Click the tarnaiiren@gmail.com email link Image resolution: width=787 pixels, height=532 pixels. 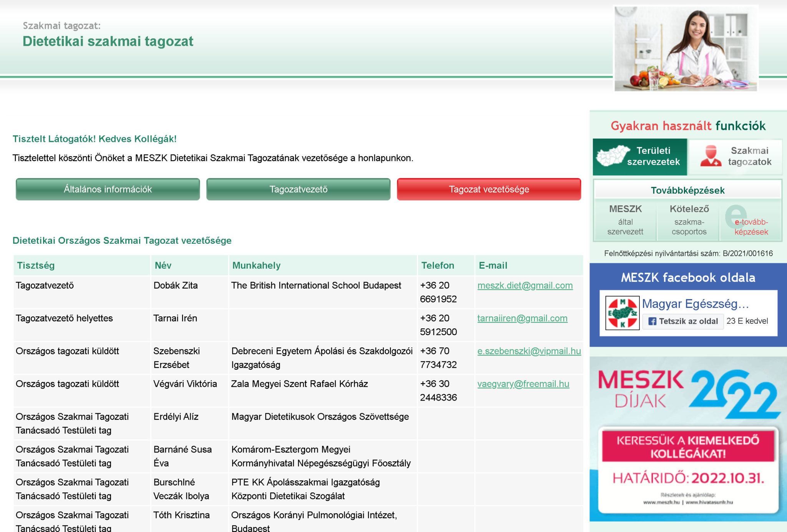click(522, 318)
